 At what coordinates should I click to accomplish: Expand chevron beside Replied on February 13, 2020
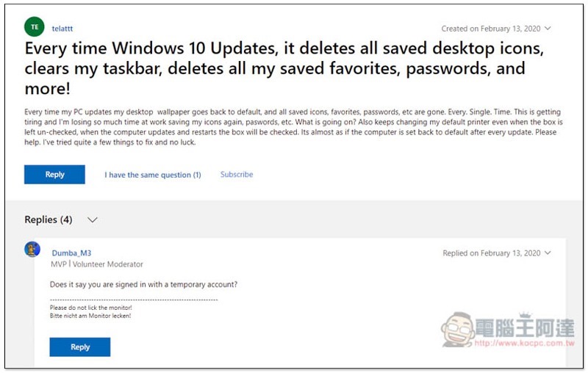coord(548,253)
